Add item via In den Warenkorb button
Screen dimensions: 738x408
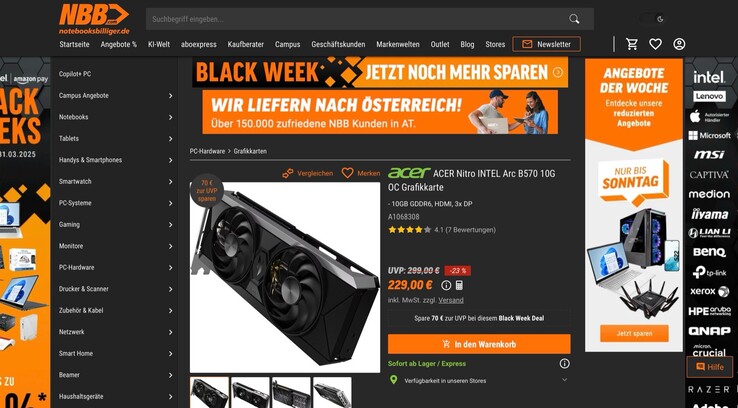click(x=479, y=344)
